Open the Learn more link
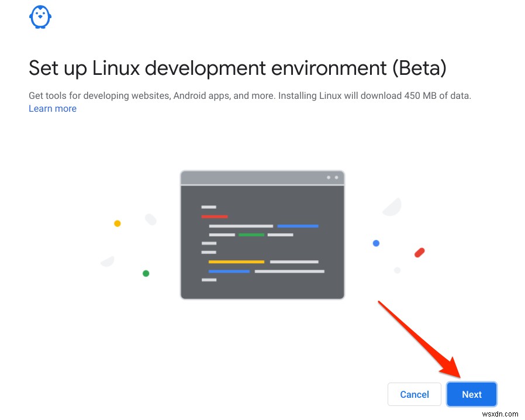The height and width of the screenshot is (420, 525). (52, 108)
